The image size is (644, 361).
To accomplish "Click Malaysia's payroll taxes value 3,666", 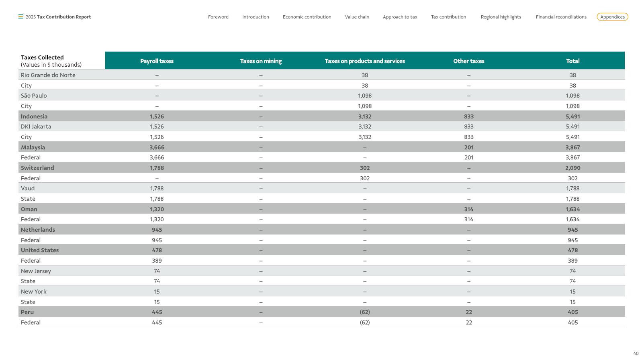I will click(157, 147).
